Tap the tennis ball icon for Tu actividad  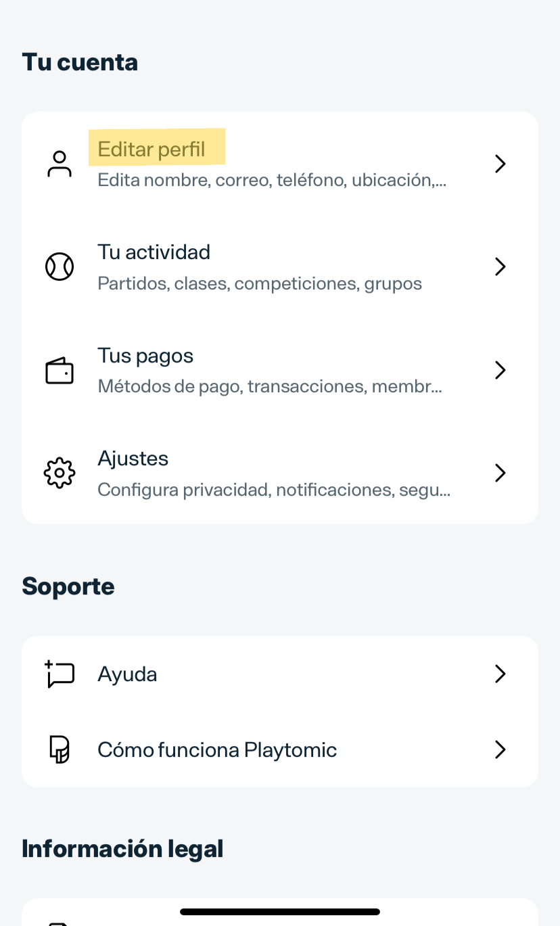[x=60, y=267]
